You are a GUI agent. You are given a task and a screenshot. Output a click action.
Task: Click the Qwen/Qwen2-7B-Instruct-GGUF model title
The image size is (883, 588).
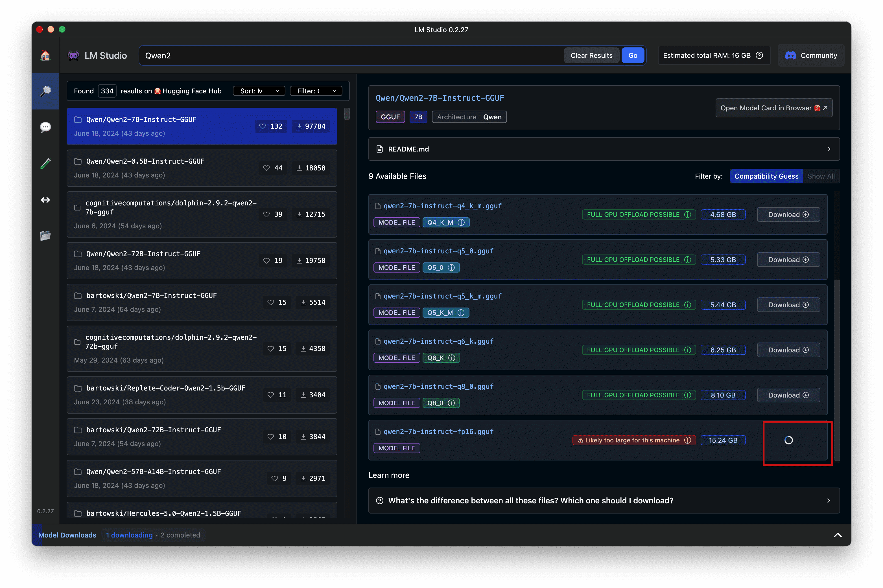tap(440, 98)
